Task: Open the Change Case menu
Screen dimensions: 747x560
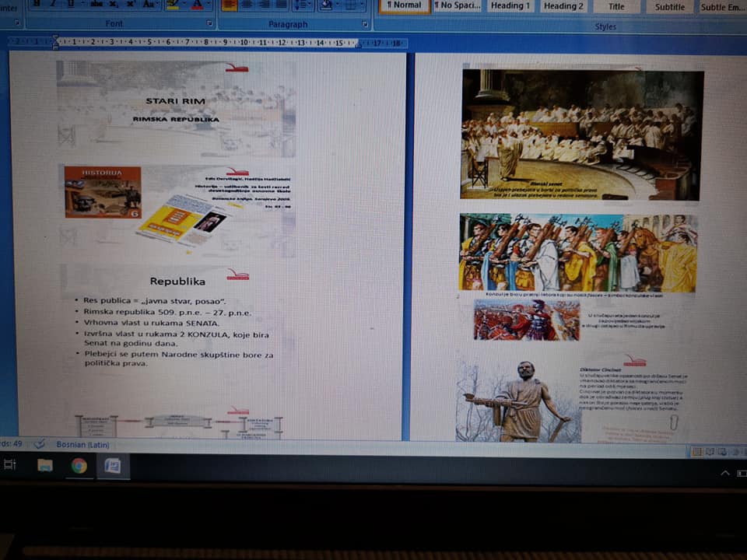Action: coord(149,4)
